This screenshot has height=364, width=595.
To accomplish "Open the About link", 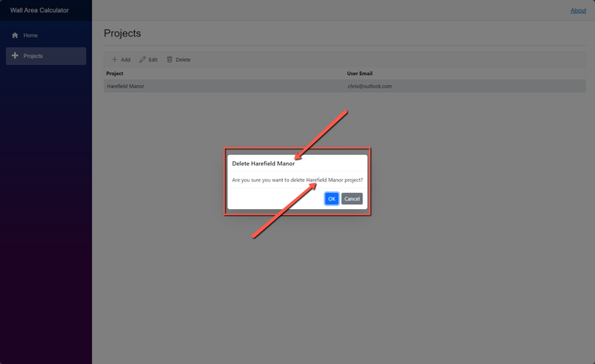I will click(578, 11).
